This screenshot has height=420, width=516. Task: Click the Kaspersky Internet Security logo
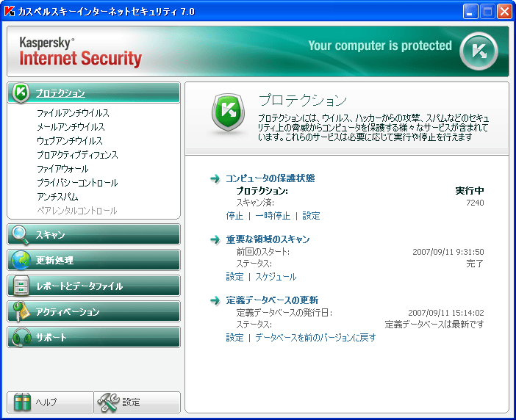pyautogui.click(x=81, y=52)
